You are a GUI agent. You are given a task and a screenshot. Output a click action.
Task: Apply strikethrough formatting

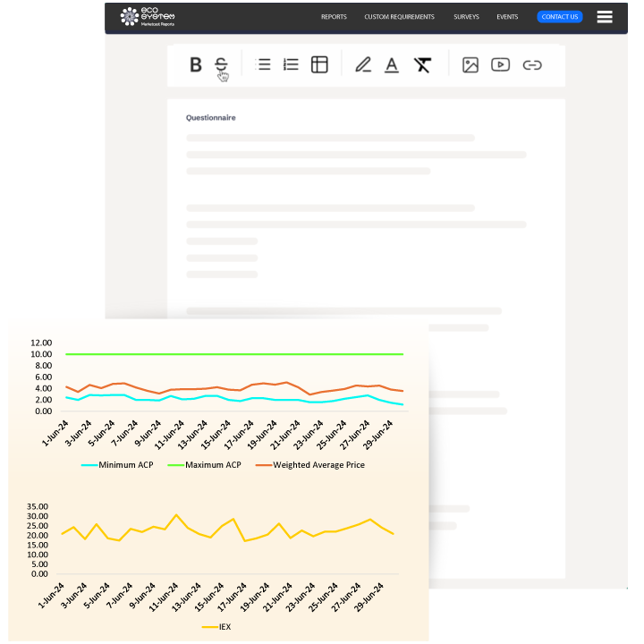pos(221,64)
